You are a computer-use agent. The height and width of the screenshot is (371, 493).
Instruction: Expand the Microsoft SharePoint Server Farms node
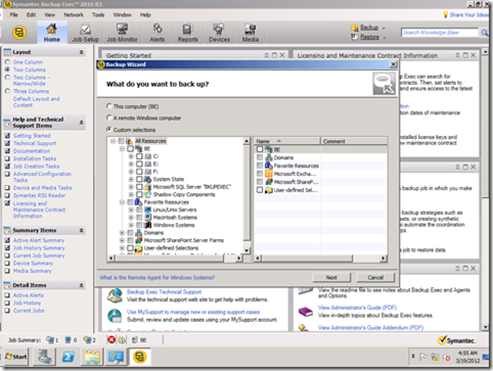click(122, 240)
